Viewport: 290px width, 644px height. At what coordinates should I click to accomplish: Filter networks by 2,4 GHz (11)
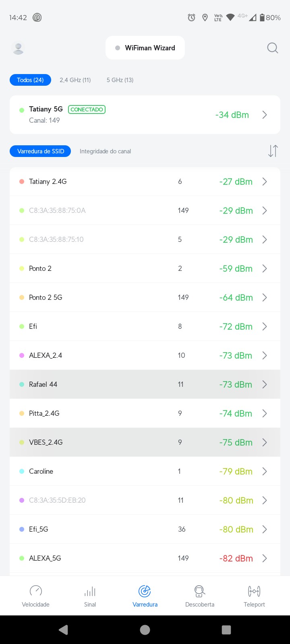click(x=75, y=80)
